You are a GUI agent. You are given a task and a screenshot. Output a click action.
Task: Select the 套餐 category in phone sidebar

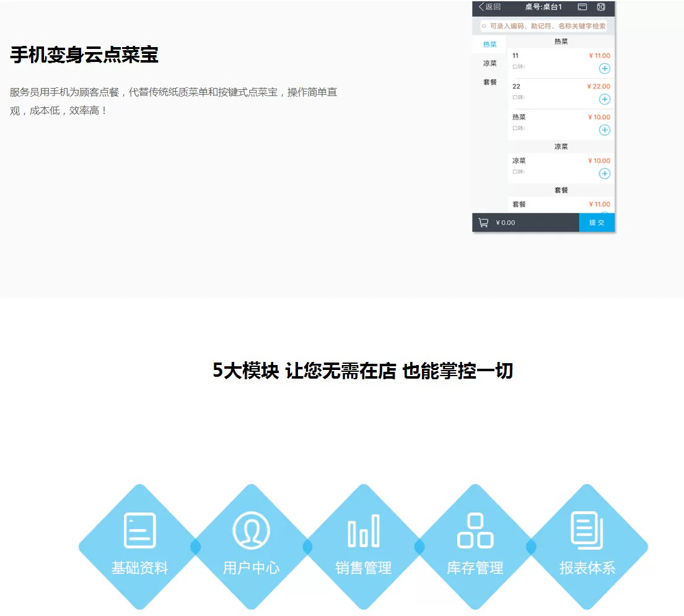click(489, 82)
